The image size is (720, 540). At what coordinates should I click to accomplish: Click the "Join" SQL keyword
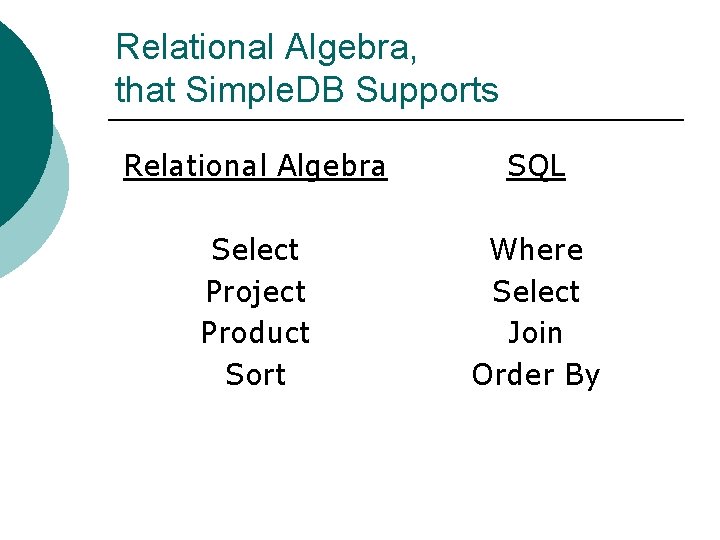pyautogui.click(x=535, y=332)
